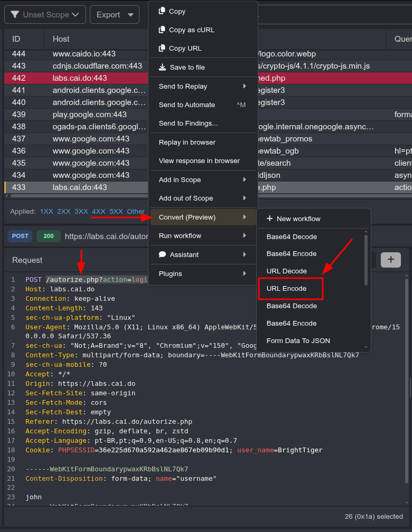Click the Content-Length: 143 header line

pos(64,308)
